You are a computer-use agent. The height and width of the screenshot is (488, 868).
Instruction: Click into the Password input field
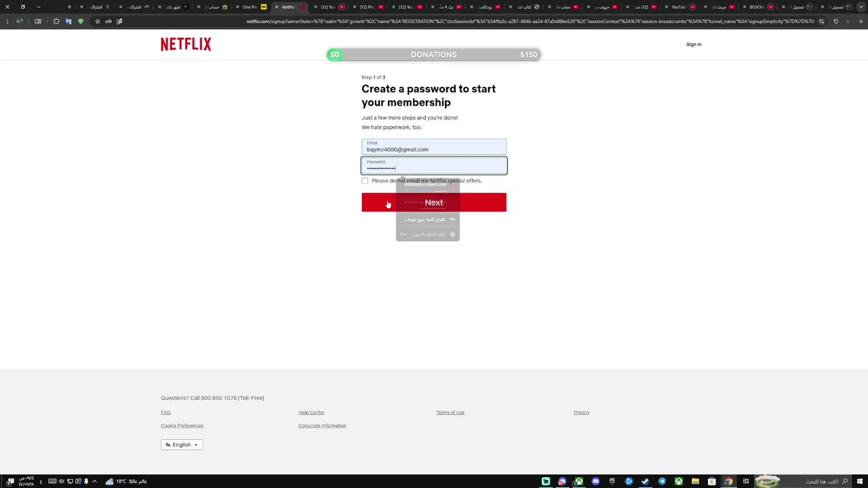point(434,165)
